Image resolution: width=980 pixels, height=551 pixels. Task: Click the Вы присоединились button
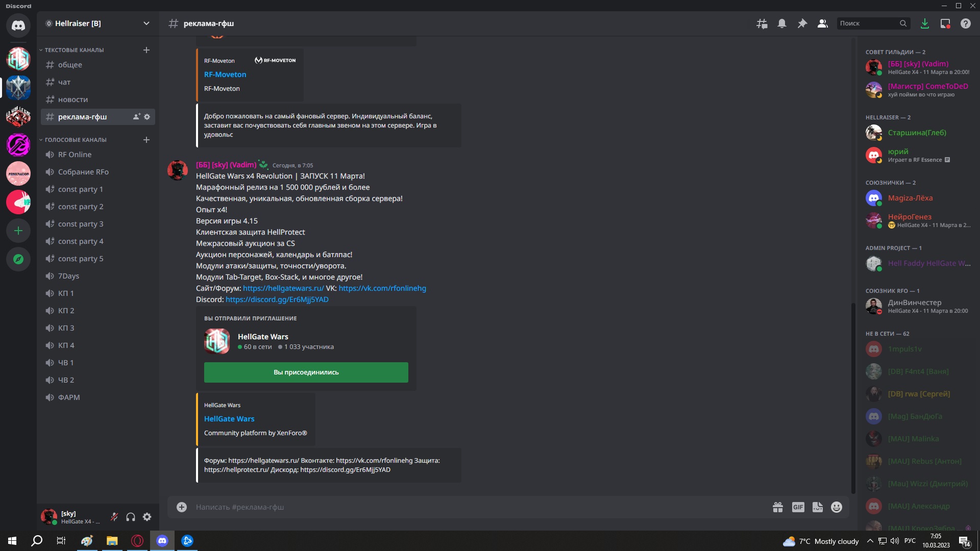coord(306,372)
